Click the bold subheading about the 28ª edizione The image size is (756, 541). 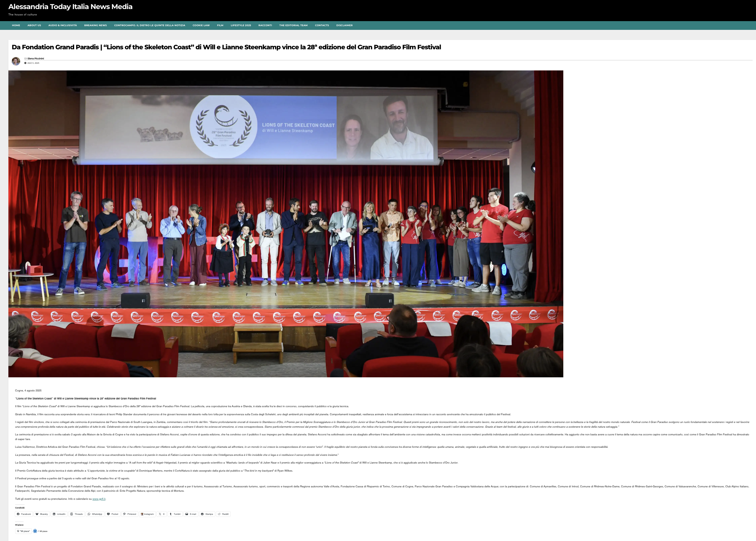(x=86, y=398)
